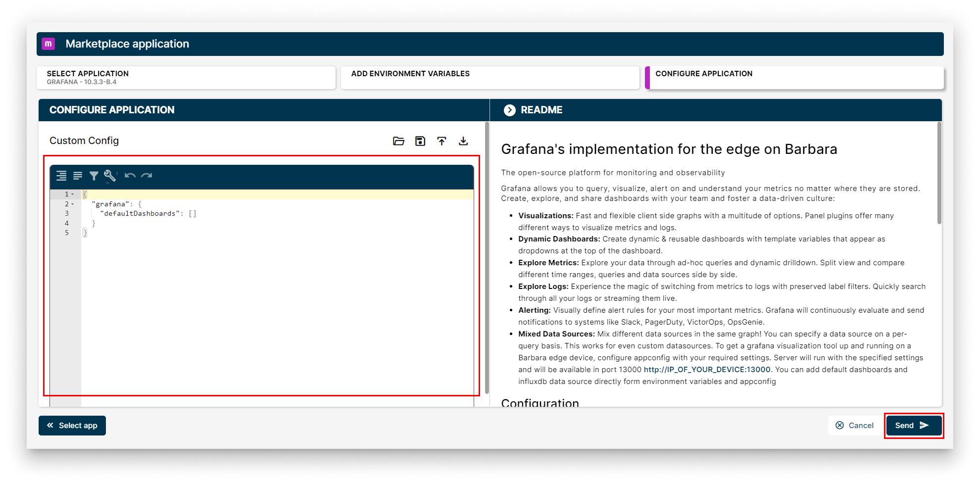Screen dimensions: 980x481
Task: Compact the JSON using the toolbar icon
Action: click(78, 176)
